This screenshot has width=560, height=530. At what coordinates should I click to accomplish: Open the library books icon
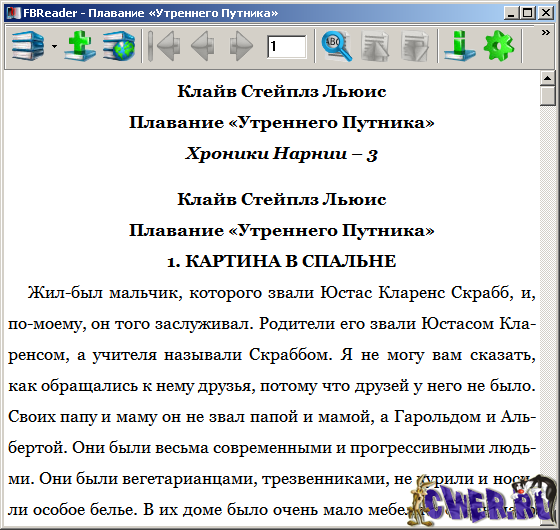point(28,46)
